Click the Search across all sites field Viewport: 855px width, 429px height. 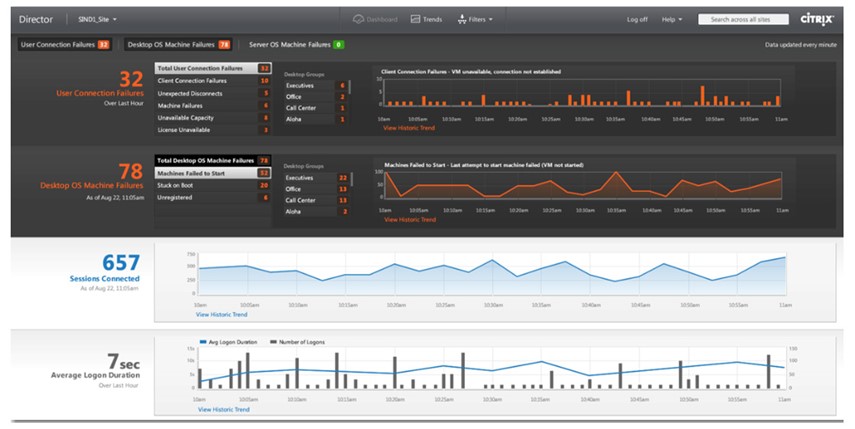pyautogui.click(x=743, y=19)
